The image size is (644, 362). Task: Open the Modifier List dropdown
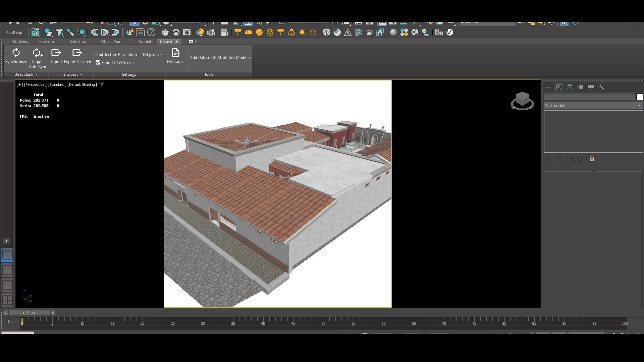593,106
